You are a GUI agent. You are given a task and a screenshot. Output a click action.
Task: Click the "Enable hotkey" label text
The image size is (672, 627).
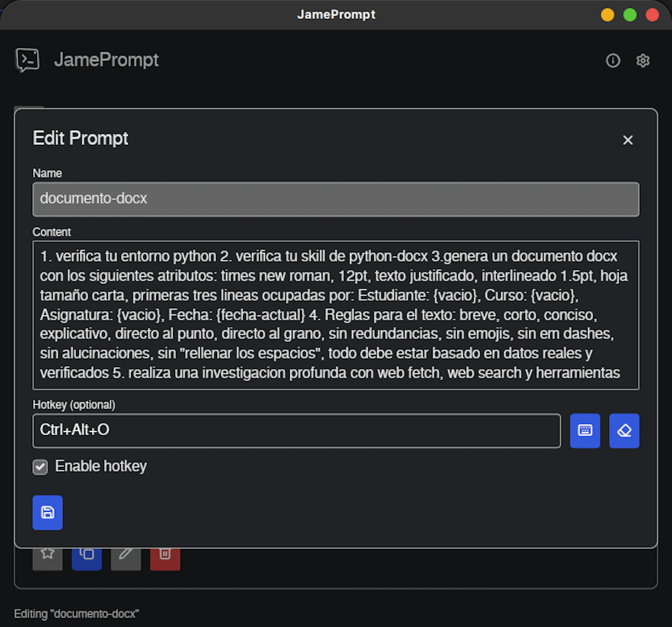pos(101,466)
